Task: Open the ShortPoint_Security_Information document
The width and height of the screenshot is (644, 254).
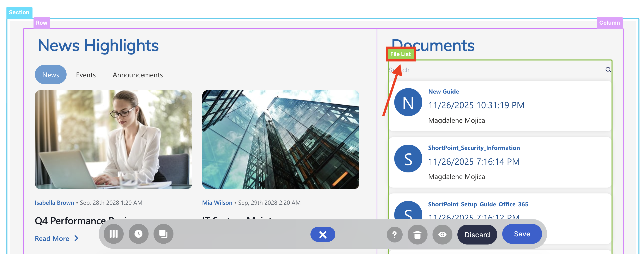Action: pos(474,148)
